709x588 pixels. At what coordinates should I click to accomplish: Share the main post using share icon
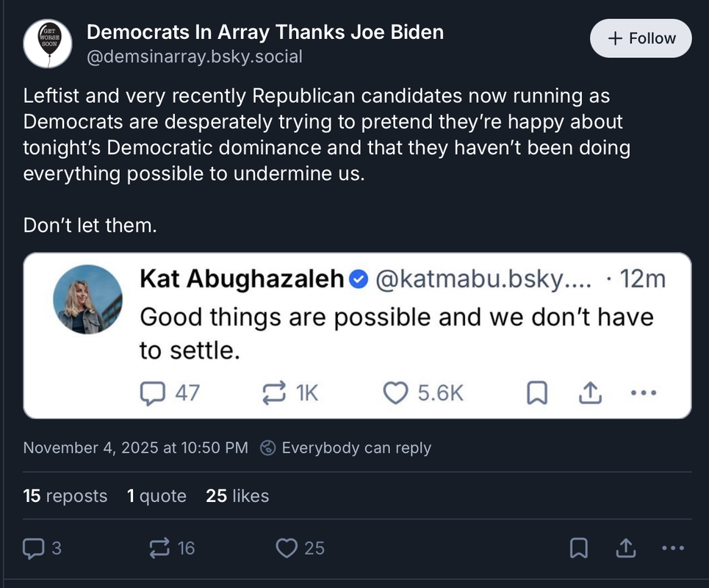coord(625,548)
